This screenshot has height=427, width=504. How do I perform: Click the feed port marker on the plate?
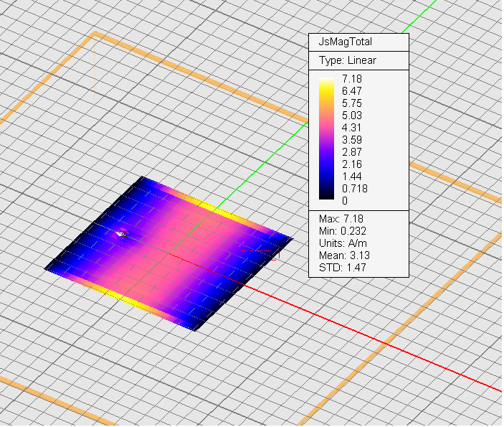tap(123, 234)
